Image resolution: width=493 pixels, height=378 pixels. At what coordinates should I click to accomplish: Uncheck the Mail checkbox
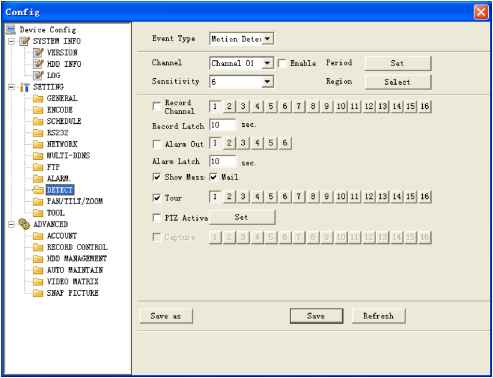click(x=213, y=177)
